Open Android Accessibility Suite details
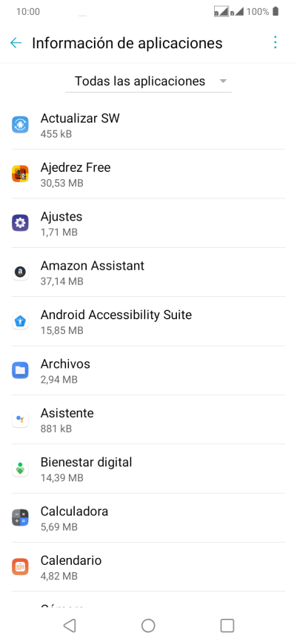 tap(148, 321)
